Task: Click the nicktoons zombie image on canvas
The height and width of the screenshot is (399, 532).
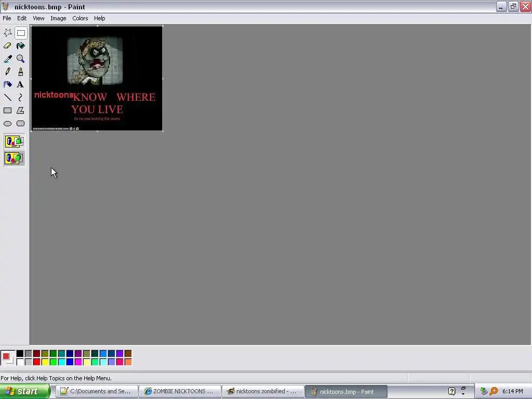Action: click(97, 78)
